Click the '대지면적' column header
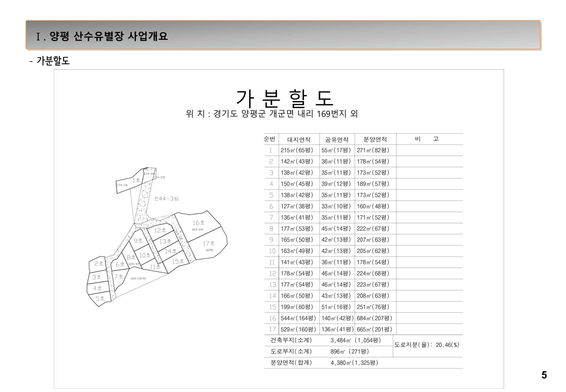 click(x=299, y=140)
